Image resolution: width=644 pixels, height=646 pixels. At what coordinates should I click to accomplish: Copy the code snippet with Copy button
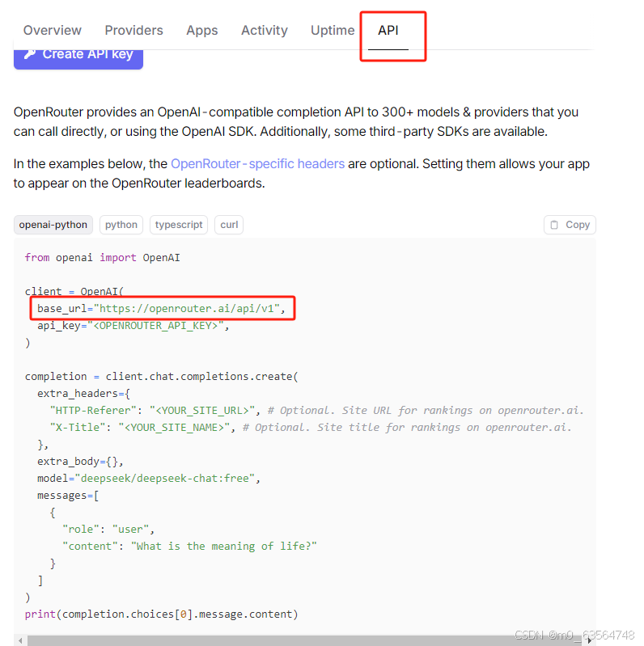click(570, 225)
